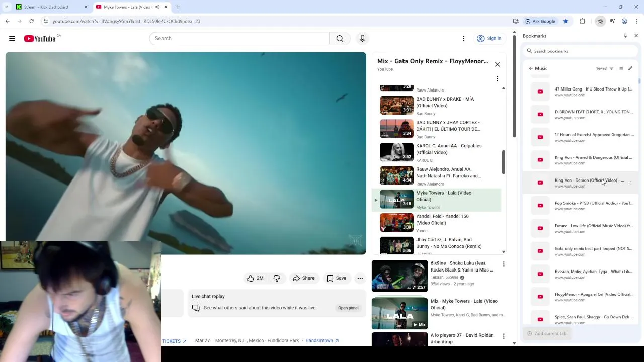Like the video showing 2M

pyautogui.click(x=255, y=278)
